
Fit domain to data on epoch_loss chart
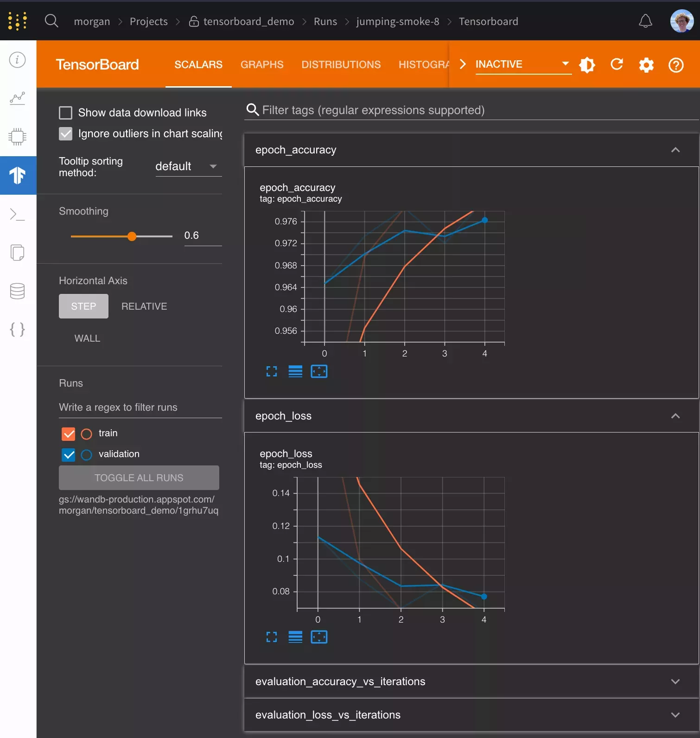coord(319,637)
